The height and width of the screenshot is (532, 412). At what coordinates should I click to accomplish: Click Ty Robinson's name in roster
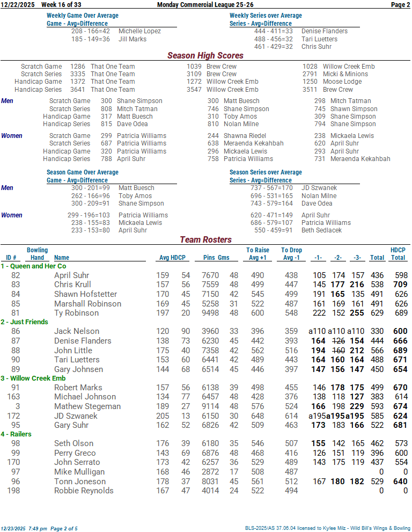coord(76,313)
